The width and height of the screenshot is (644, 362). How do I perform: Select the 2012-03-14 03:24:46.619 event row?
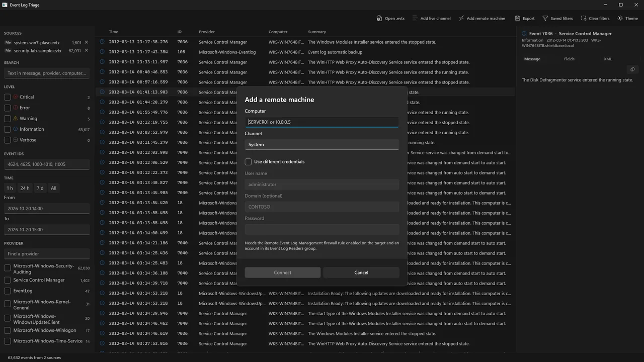click(x=305, y=333)
